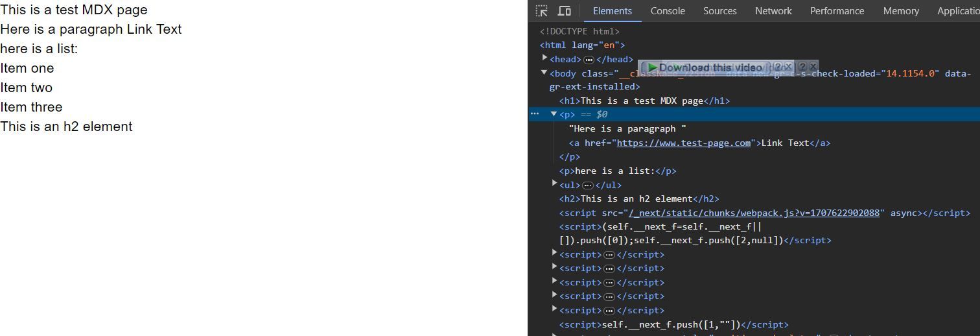Select the <p>here is a list:</p> node
The width and height of the screenshot is (980, 336).
(618, 171)
